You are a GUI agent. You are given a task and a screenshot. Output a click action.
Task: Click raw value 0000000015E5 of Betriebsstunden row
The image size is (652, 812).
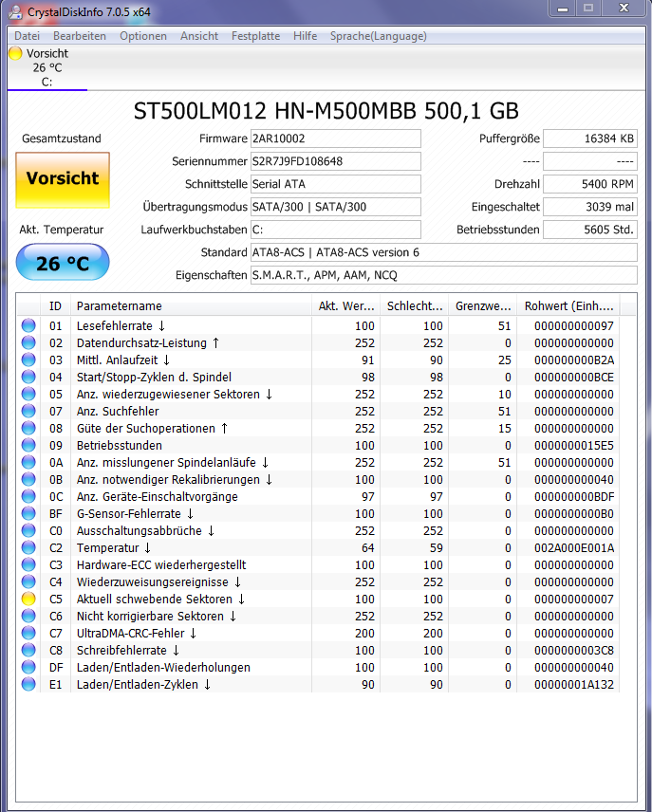coord(574,445)
